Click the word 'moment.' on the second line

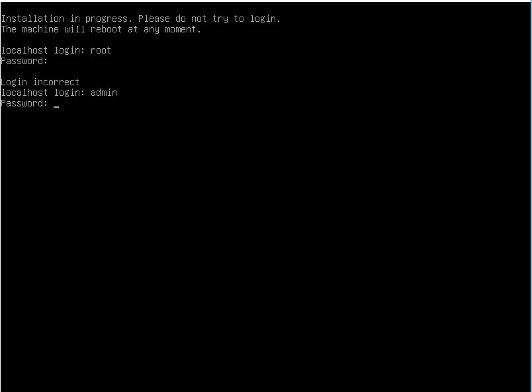coord(183,30)
